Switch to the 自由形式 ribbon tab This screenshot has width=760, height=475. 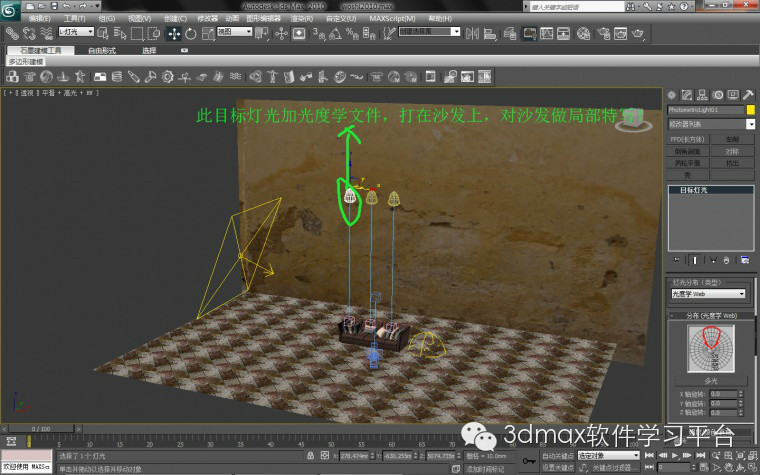[x=102, y=50]
